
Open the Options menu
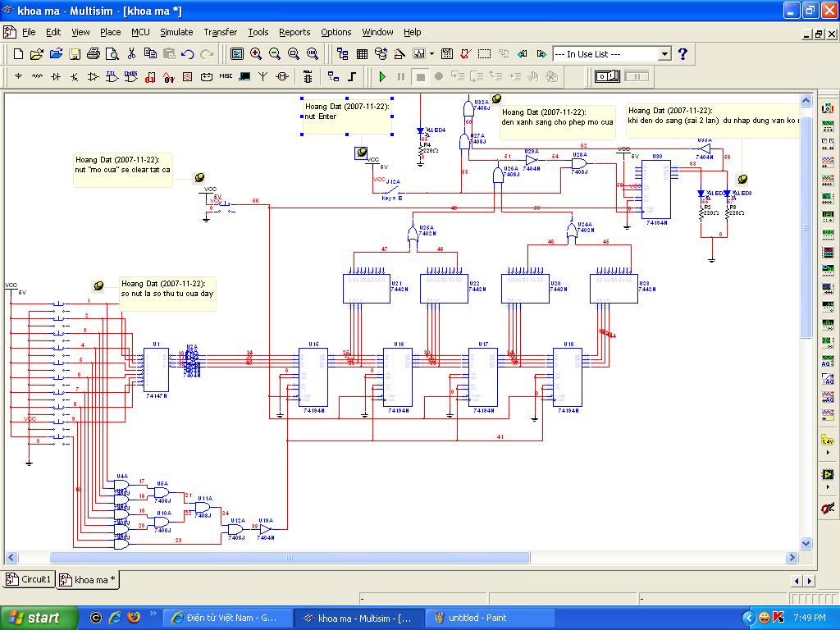pos(336,32)
